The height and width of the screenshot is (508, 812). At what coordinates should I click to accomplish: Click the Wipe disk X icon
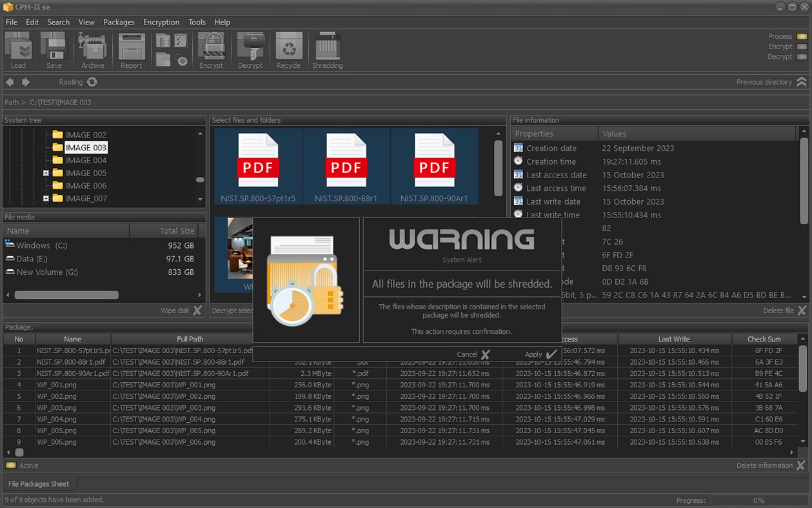click(197, 310)
